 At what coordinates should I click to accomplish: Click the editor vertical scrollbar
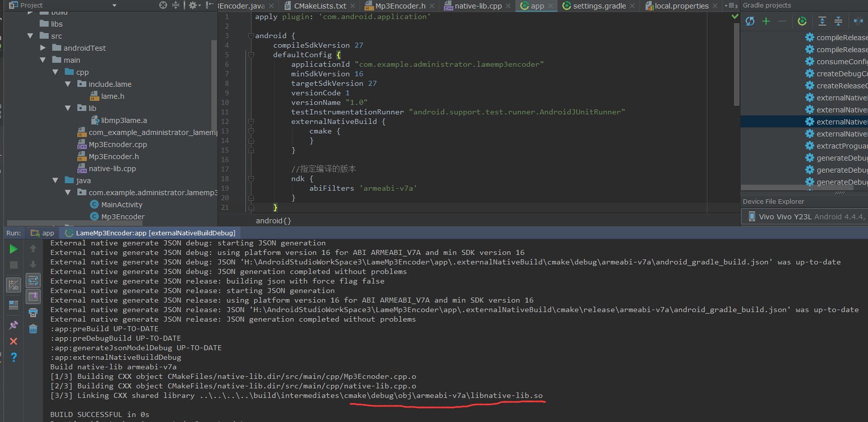coord(736,64)
